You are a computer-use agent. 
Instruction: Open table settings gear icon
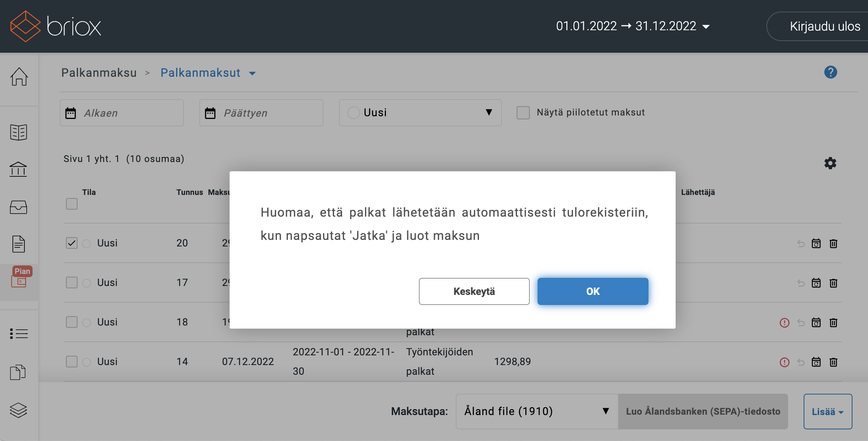pos(830,163)
